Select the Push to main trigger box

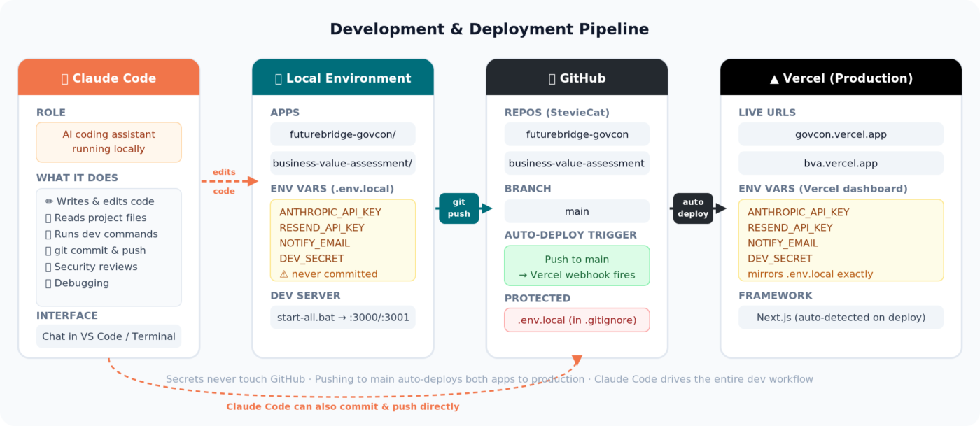click(x=577, y=266)
